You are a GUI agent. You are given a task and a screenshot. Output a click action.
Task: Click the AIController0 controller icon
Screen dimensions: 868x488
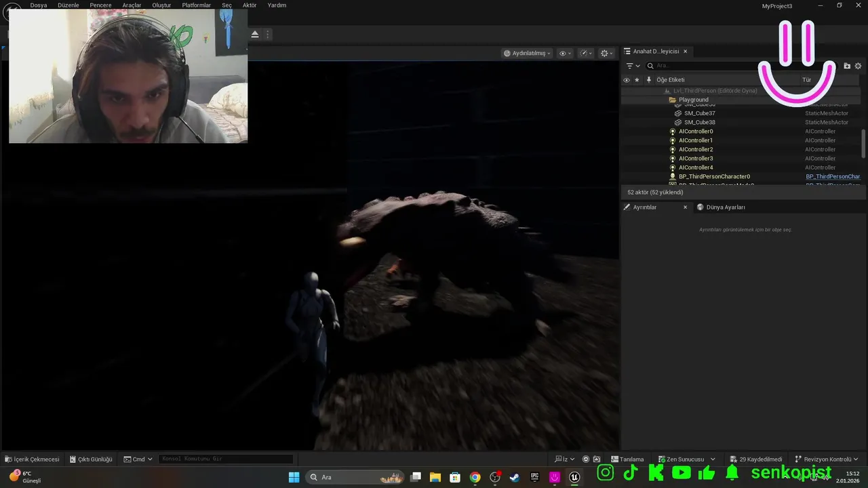[x=673, y=131]
